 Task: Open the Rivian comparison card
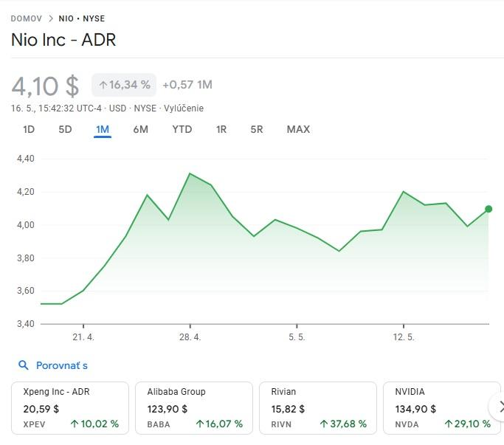pyautogui.click(x=318, y=408)
